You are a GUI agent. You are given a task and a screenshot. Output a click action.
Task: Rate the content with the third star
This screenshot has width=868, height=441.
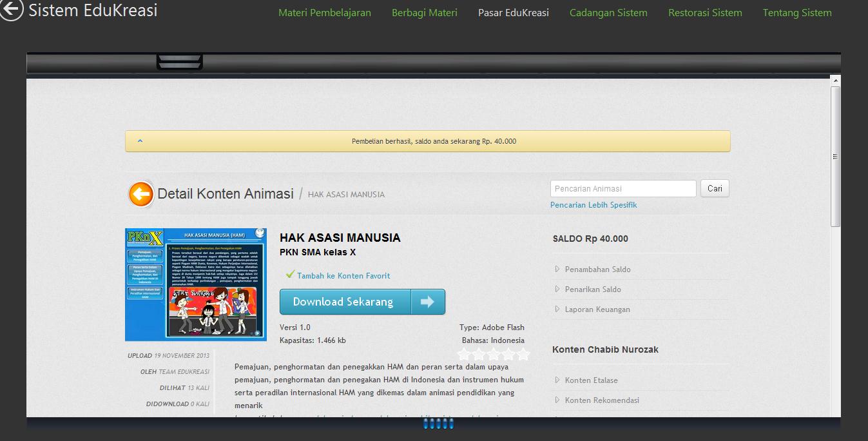point(494,354)
